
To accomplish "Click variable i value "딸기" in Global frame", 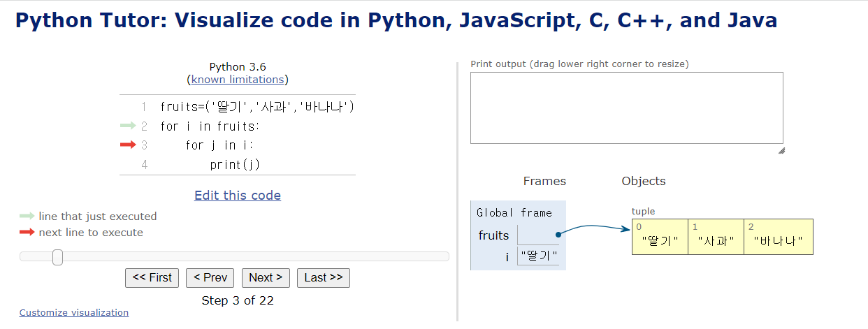I will click(x=538, y=256).
